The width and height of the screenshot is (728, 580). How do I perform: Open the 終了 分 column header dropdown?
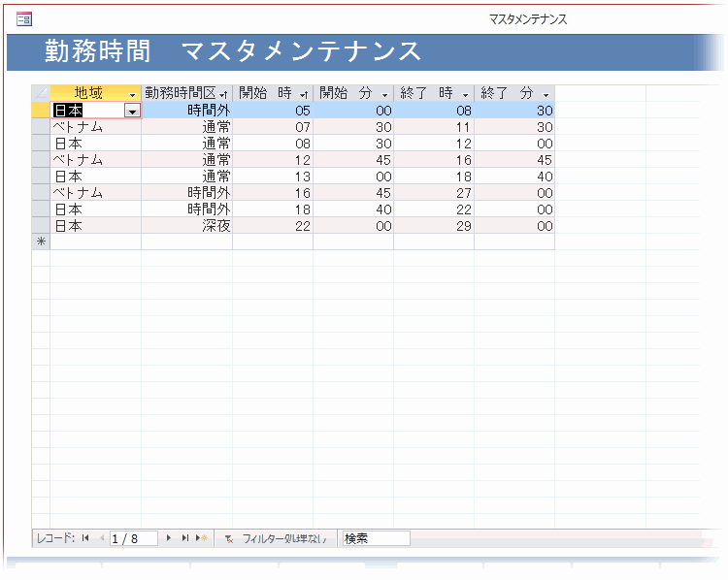546,95
